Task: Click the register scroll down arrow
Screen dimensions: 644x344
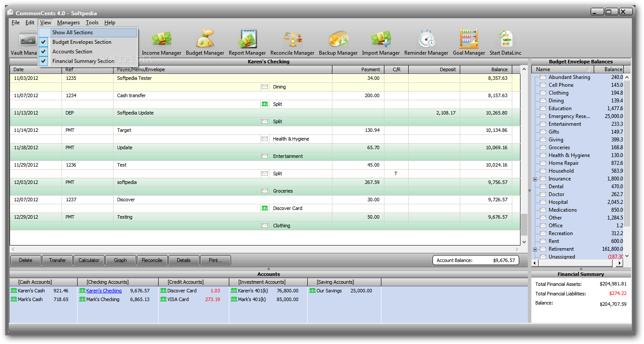Action: pos(524,242)
